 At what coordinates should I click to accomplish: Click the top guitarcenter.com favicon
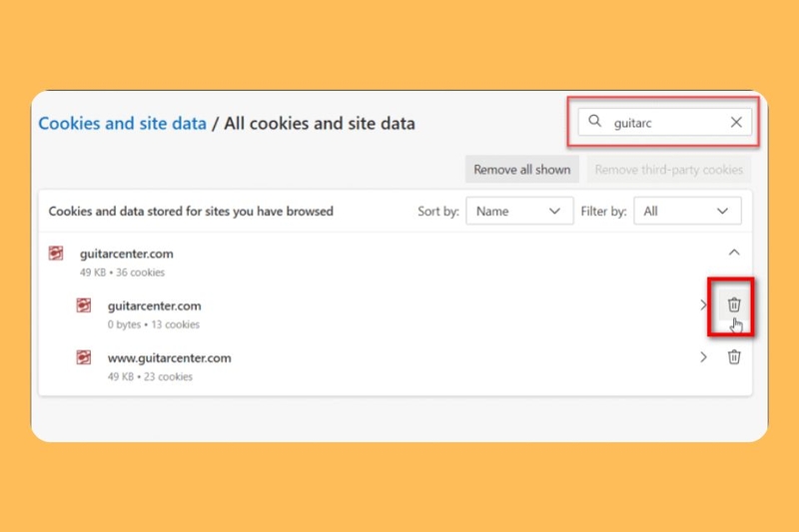coord(56,253)
